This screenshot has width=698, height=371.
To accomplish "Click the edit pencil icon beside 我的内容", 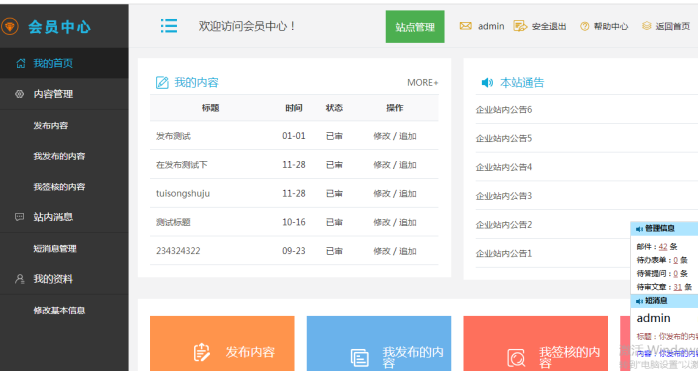I will pos(162,83).
